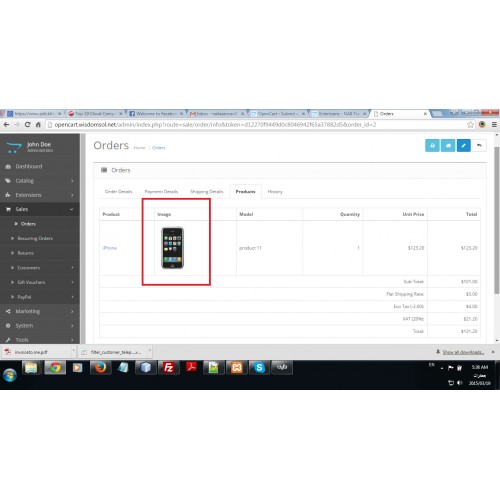Open the Dashboard sidebar item
The image size is (500, 500).
pos(40,166)
